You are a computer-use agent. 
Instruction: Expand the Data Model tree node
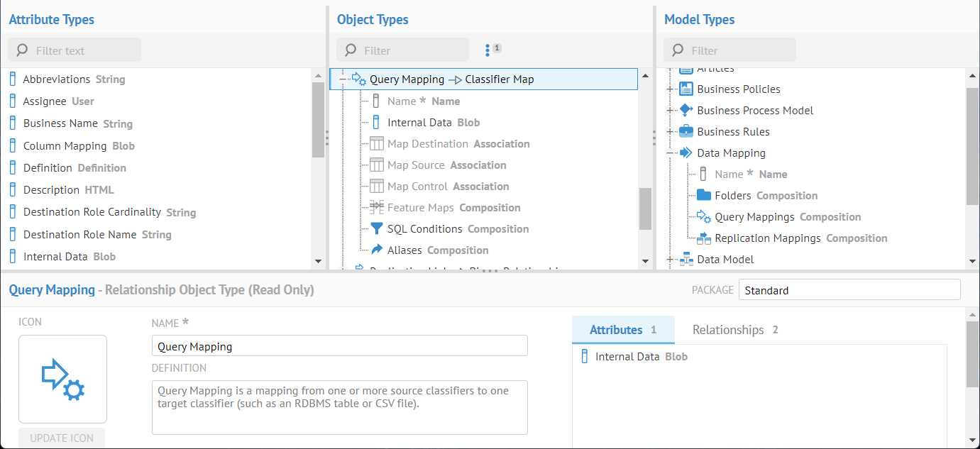click(x=669, y=260)
